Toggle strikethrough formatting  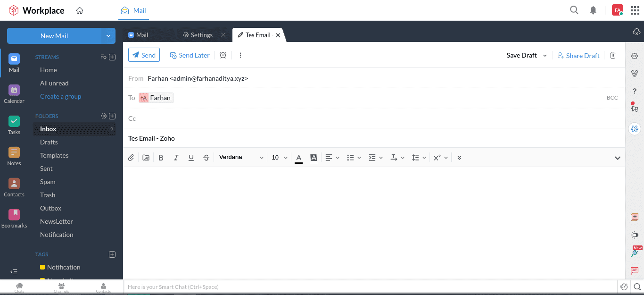(x=206, y=157)
